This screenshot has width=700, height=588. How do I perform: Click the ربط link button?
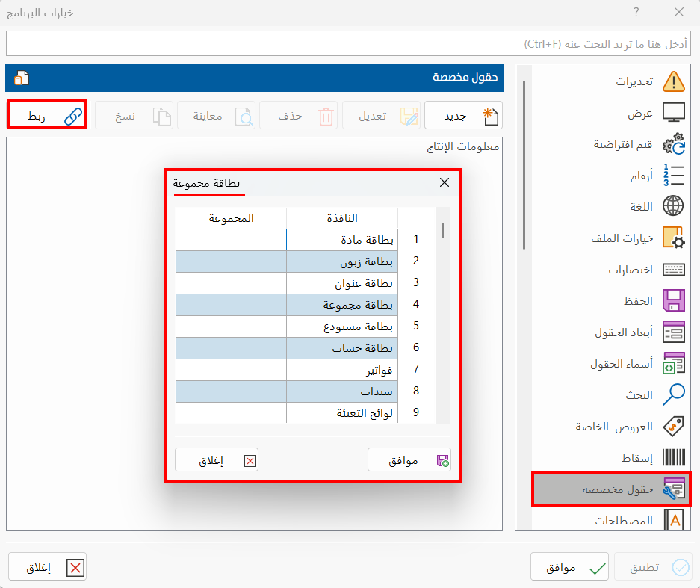coord(46,114)
